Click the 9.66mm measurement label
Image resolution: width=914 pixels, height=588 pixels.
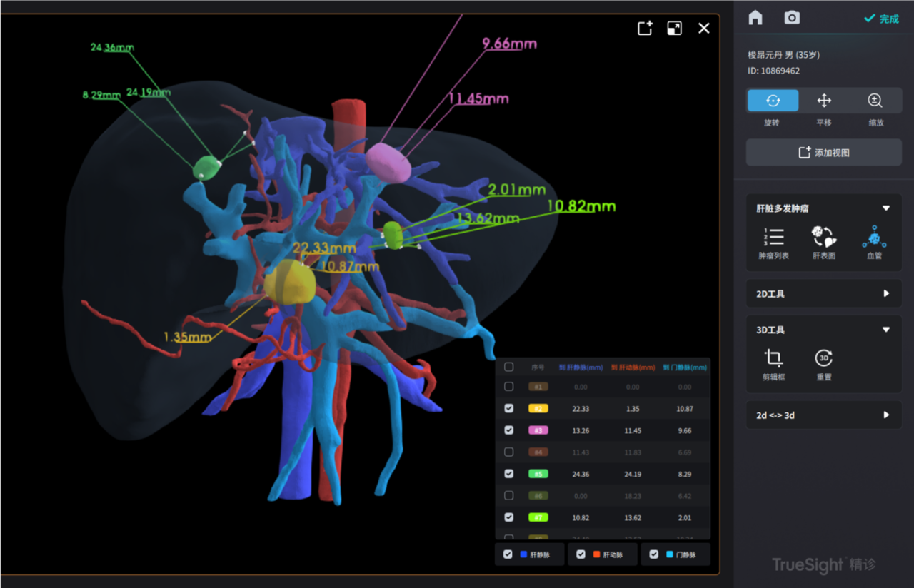click(509, 44)
